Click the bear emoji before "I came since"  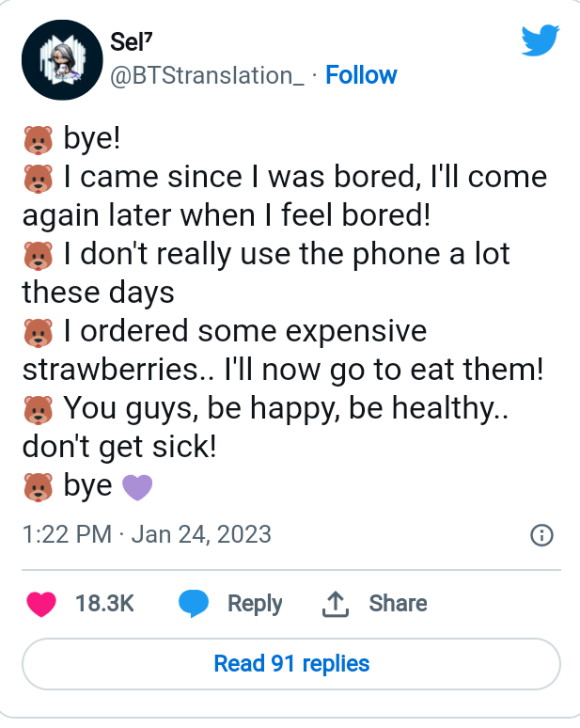click(x=37, y=179)
